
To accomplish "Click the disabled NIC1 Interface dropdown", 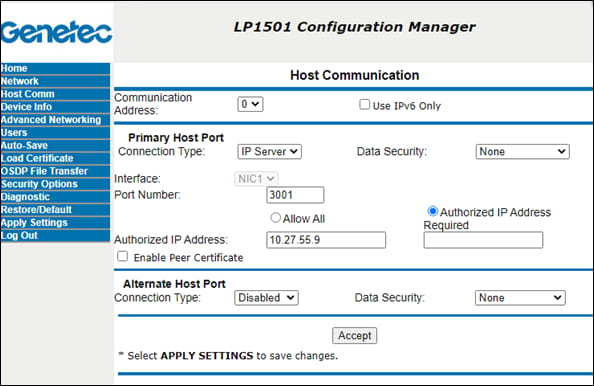I will pos(256,179).
